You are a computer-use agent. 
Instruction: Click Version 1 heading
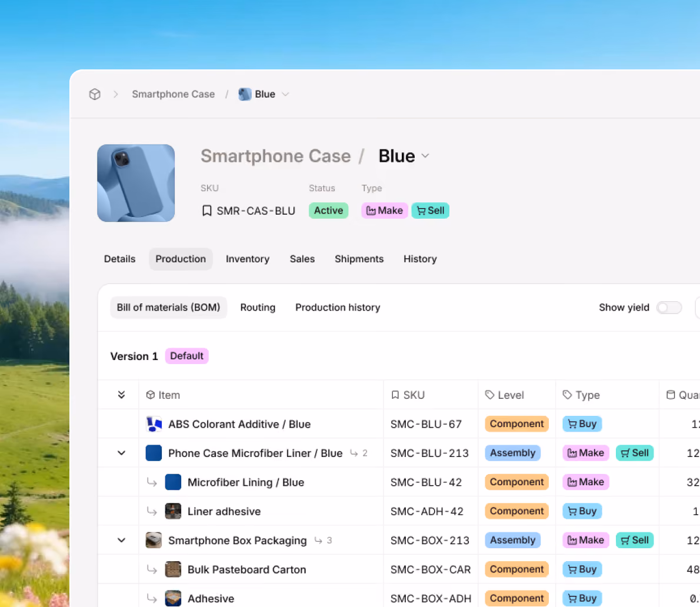(x=134, y=356)
